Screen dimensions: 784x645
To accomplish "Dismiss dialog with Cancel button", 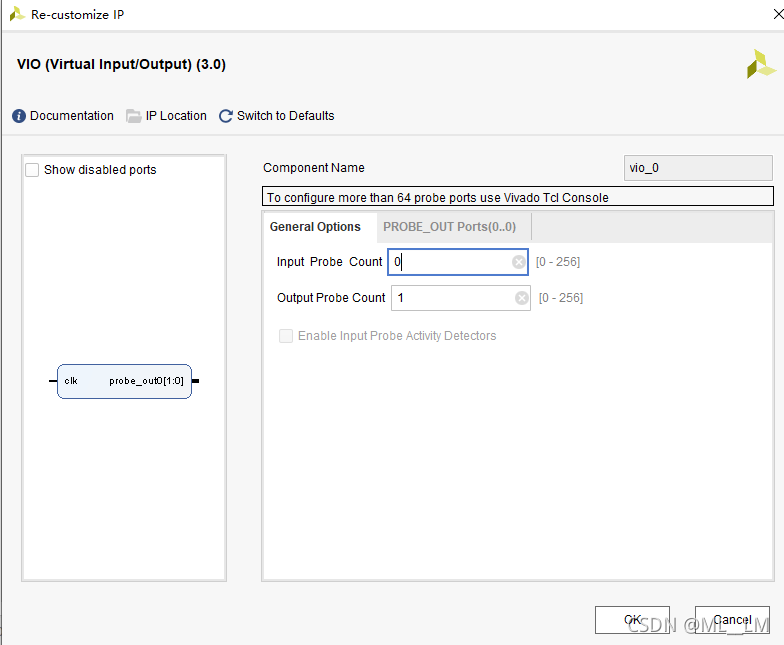I will [x=732, y=620].
